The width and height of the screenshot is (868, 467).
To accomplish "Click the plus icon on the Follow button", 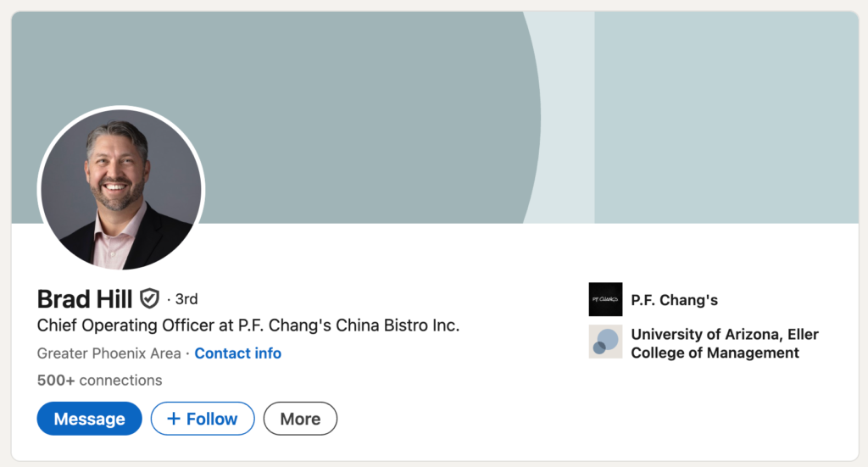I will [174, 419].
